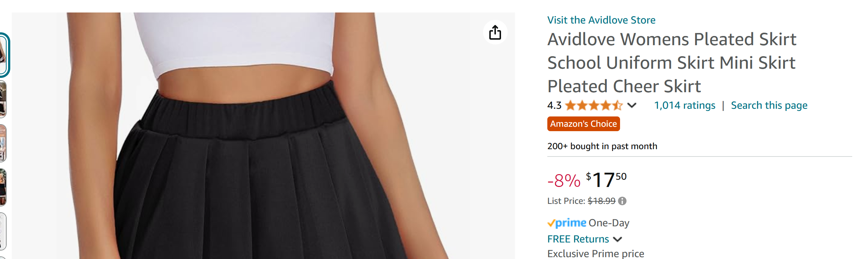
Task: Open the 1,014 ratings link
Action: 685,105
